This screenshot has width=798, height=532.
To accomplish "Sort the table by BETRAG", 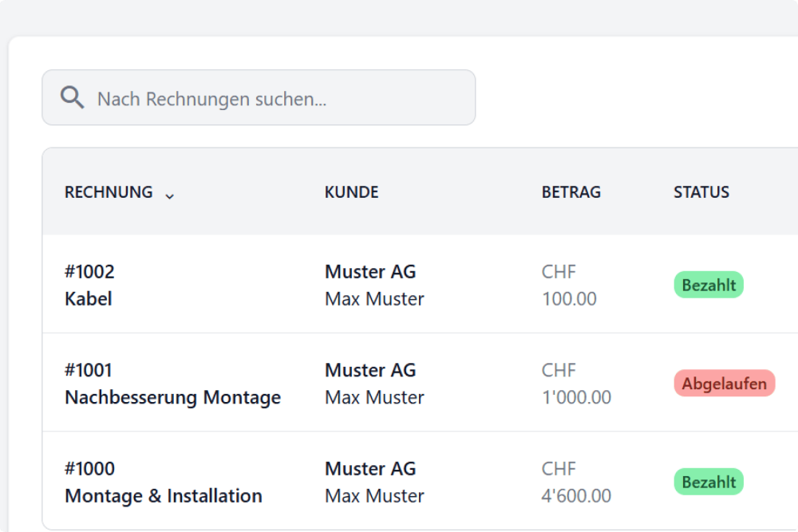I will [x=571, y=192].
